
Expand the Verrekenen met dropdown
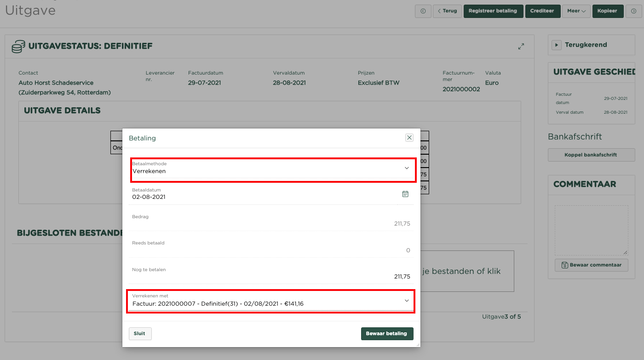[271, 301]
